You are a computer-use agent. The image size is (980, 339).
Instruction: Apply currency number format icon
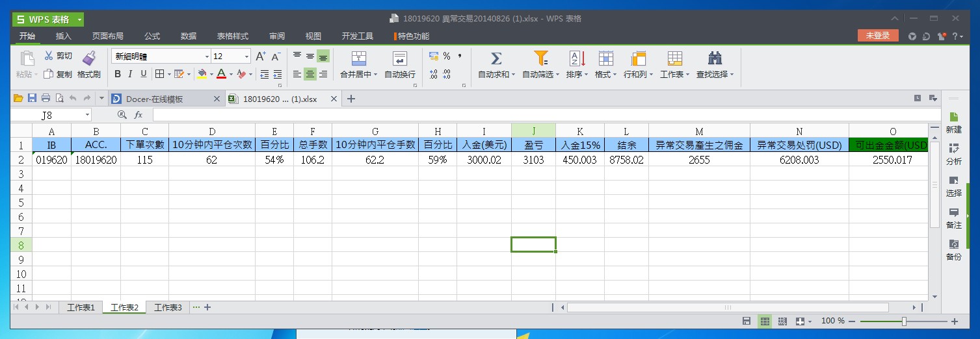pos(434,56)
